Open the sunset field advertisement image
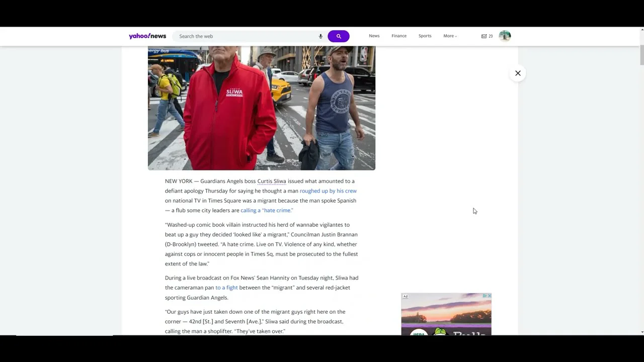The height and width of the screenshot is (362, 644). 446,317
